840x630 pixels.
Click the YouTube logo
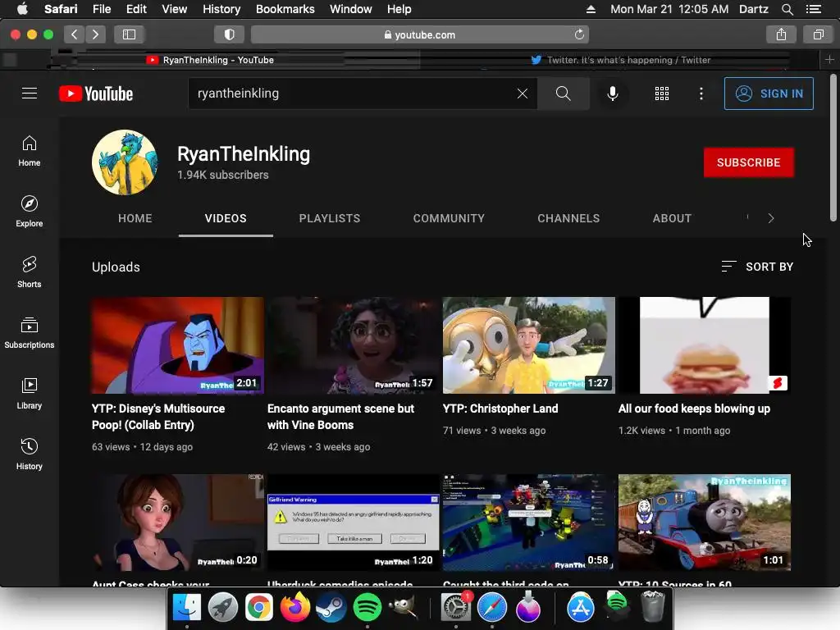tap(96, 94)
